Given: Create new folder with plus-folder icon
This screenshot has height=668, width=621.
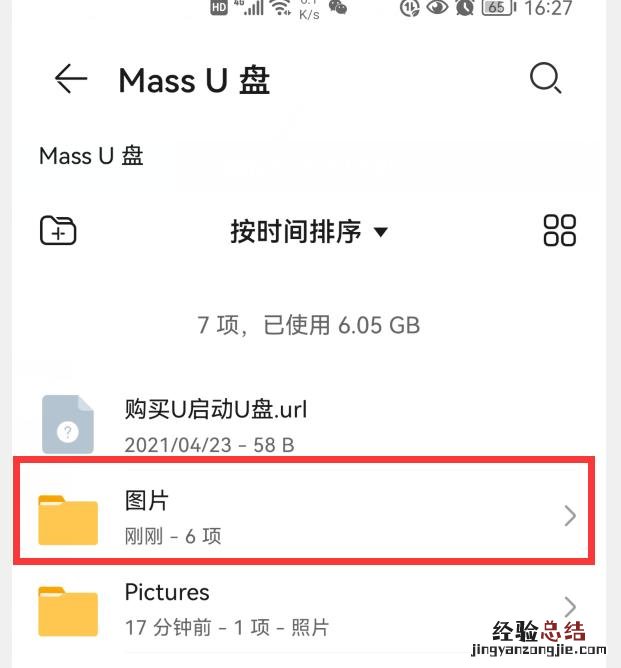Looking at the screenshot, I should 58,230.
